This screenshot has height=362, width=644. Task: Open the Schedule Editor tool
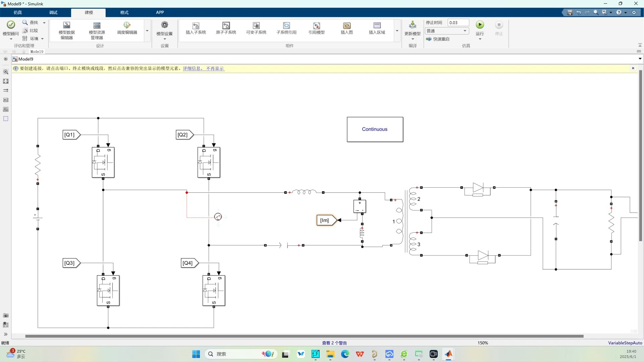pyautogui.click(x=127, y=26)
